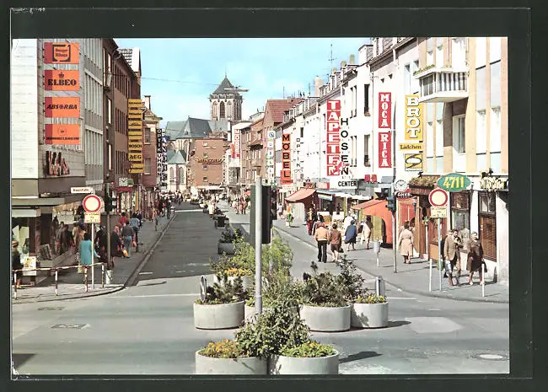548x392 pixels.
Task: Select the red vertical TAPETEN sign
Action: point(333,137)
